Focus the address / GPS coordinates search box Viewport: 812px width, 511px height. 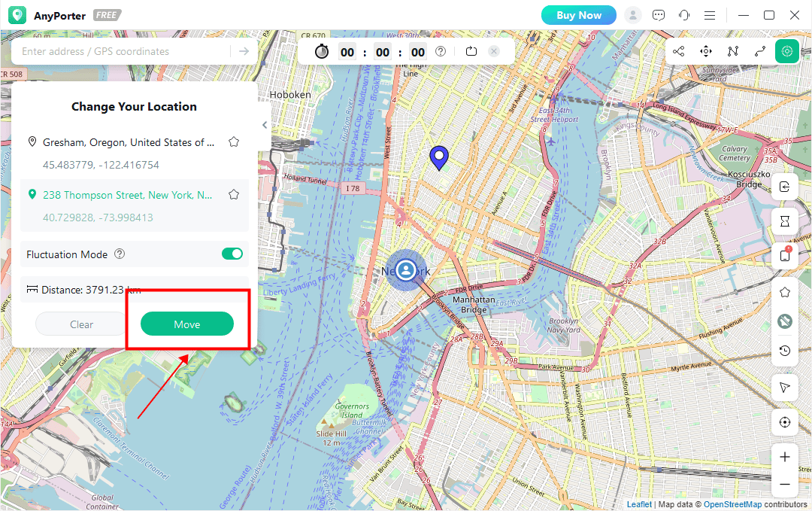(124, 51)
